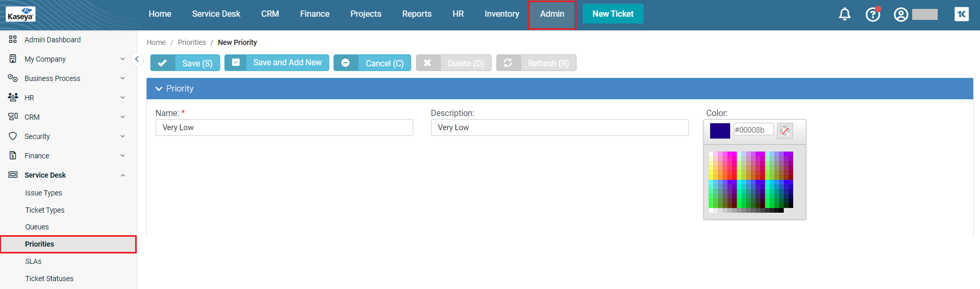Click the user profile avatar icon
Image resolution: width=980 pixels, height=289 pixels.
pyautogui.click(x=901, y=14)
